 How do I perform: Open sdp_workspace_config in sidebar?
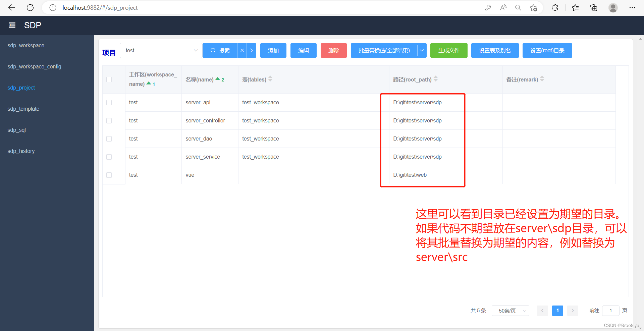point(34,66)
